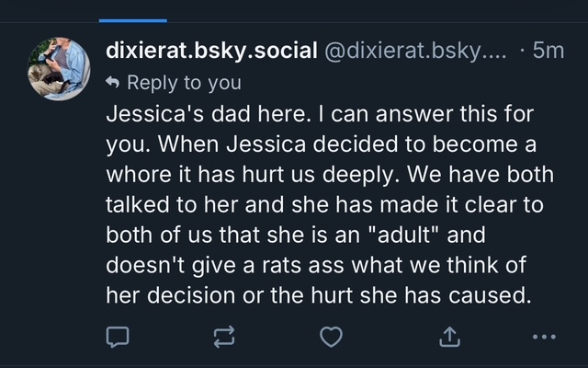
Task: Repost using the looping arrows icon
Action: 225,337
